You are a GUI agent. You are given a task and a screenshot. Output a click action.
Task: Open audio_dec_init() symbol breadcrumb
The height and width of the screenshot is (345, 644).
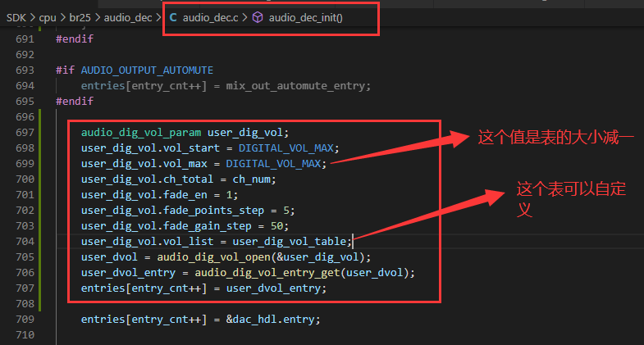pyautogui.click(x=305, y=18)
